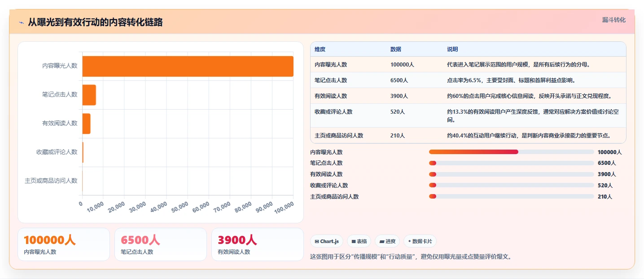Click the 约40.4% description cell
Viewport: 644px width, 279px height.
534,135
